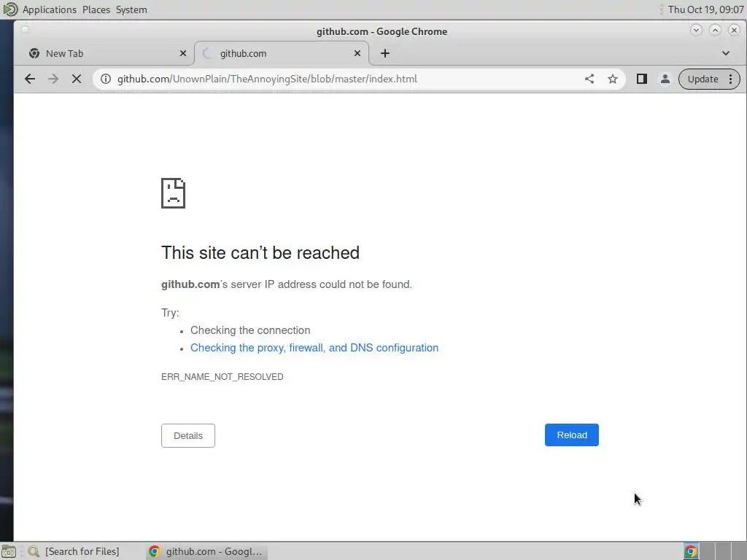
Task: Minimize the Chrome window
Action: click(x=696, y=30)
